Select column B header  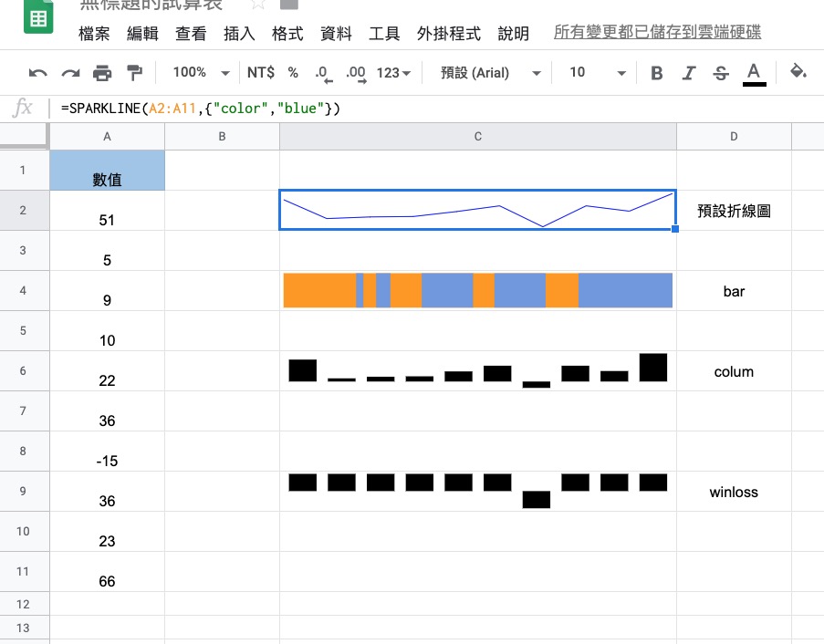223,137
